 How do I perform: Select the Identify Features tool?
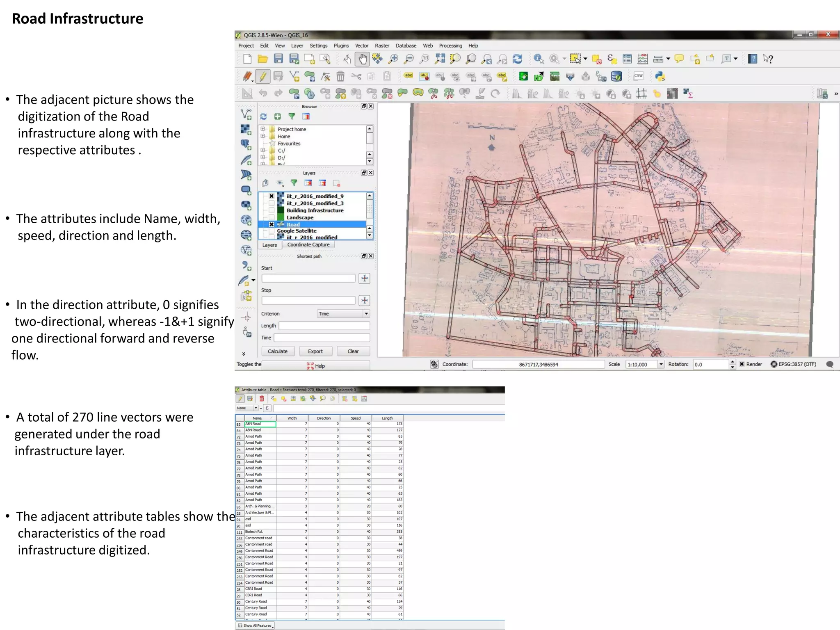[x=539, y=59]
